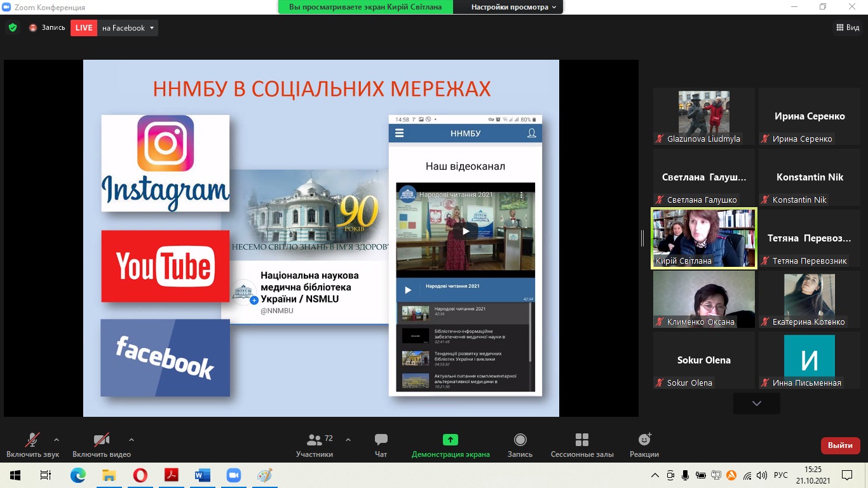
Task: Click the YouTube logo on slide
Action: [x=165, y=266]
